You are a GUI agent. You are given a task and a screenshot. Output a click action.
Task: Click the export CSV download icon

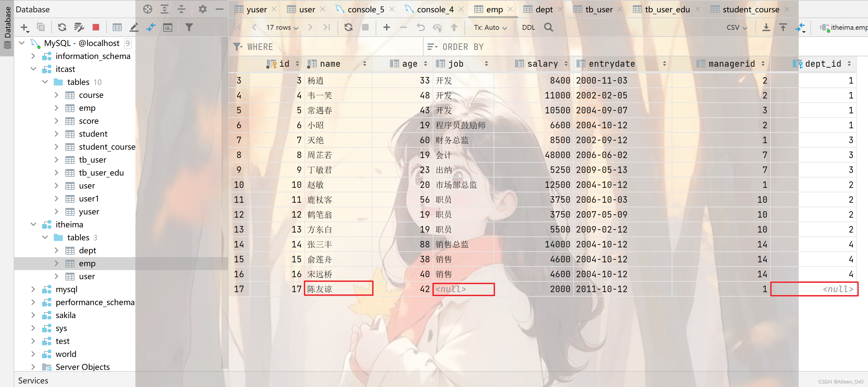[x=764, y=27]
